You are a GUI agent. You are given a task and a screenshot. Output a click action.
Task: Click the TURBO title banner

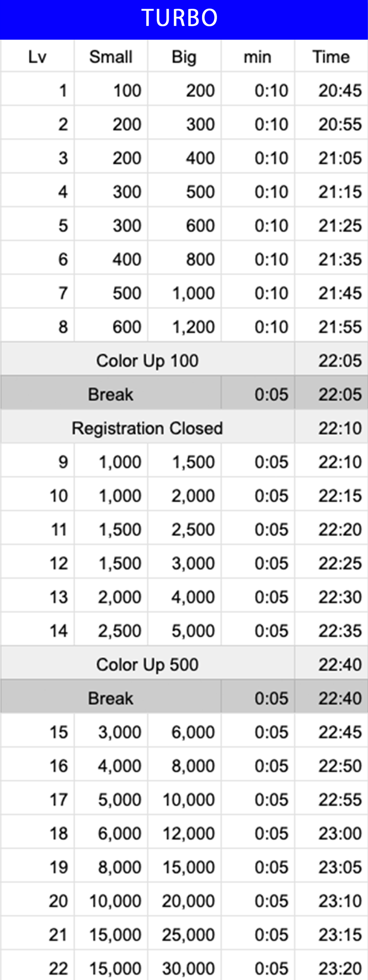pos(180,18)
